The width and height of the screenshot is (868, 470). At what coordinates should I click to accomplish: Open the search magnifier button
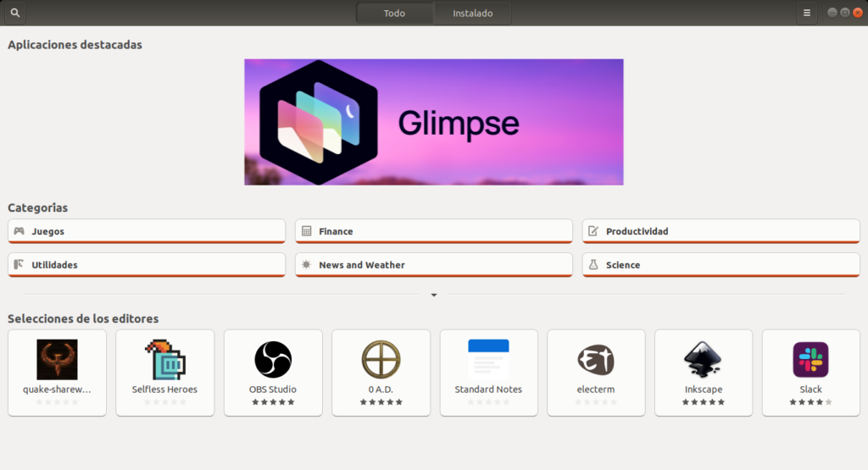click(15, 13)
